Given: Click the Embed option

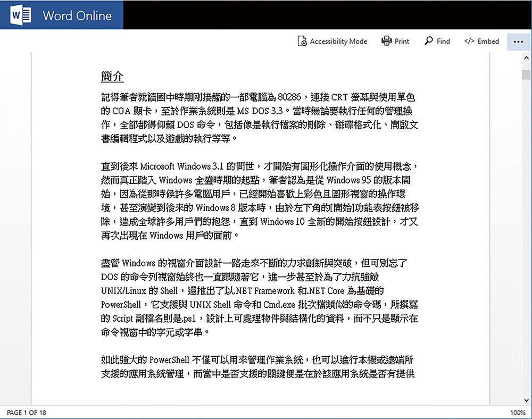Looking at the screenshot, I should coord(481,41).
